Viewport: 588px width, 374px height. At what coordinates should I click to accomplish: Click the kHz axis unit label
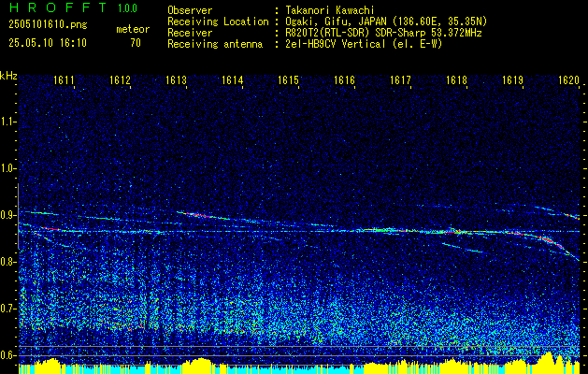tap(8, 76)
